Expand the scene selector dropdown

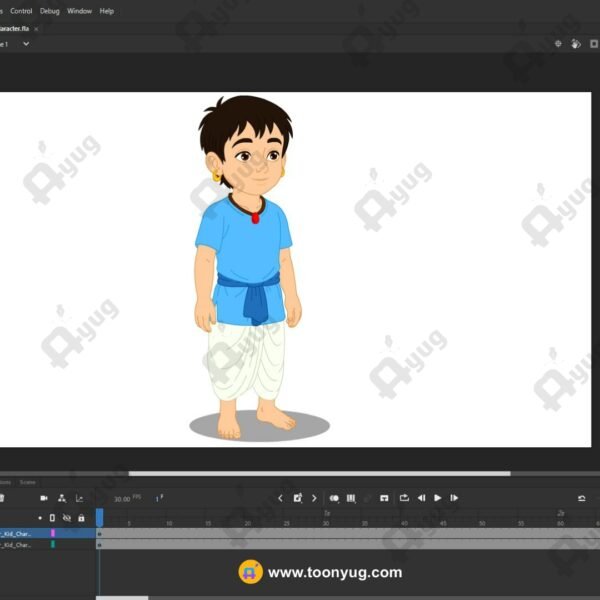tap(26, 44)
